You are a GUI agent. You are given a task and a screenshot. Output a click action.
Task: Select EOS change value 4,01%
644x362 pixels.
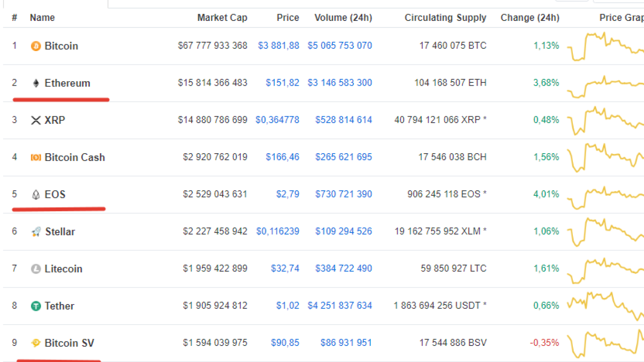coord(546,194)
